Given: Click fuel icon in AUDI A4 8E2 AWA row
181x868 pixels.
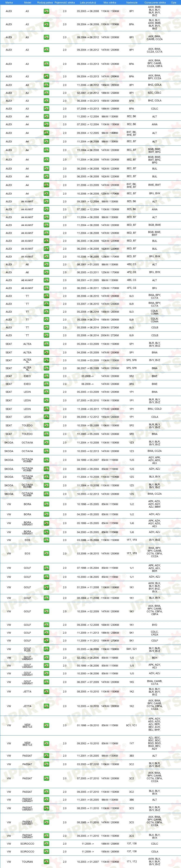Looking at the screenshot, I should tap(46, 124).
